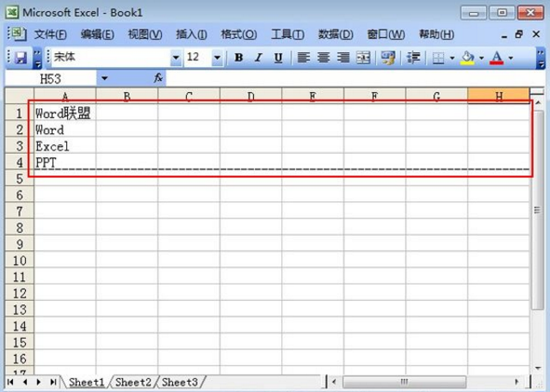Align text right
The image size is (550, 392).
coord(343,58)
